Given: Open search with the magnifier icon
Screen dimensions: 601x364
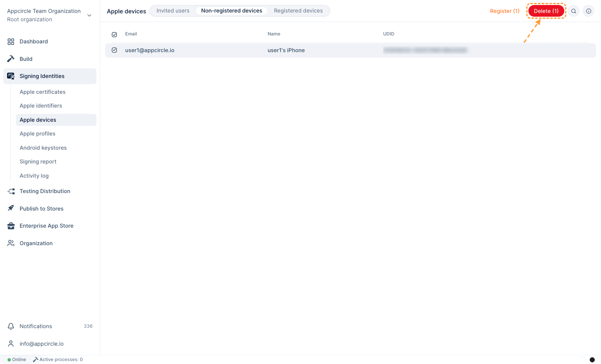Looking at the screenshot, I should [x=573, y=11].
